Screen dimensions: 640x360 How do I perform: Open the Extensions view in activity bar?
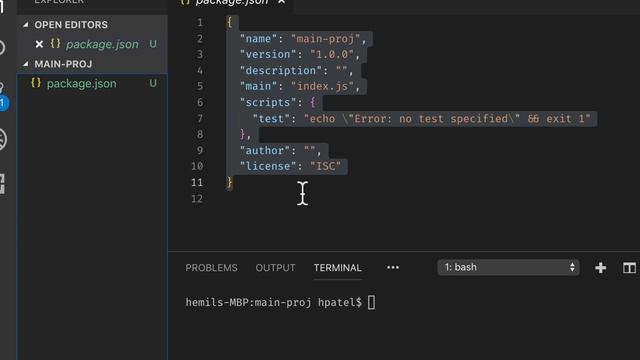coord(2,184)
